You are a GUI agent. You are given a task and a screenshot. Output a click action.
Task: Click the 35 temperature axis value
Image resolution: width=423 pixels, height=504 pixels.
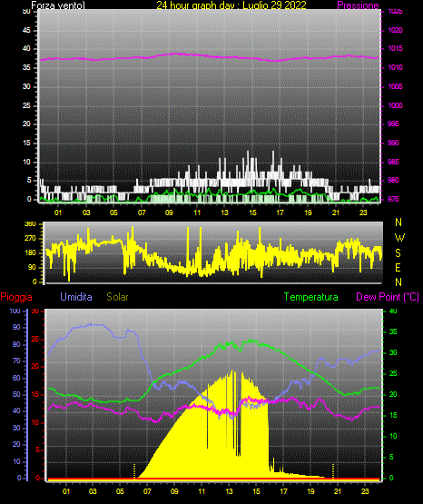click(393, 331)
